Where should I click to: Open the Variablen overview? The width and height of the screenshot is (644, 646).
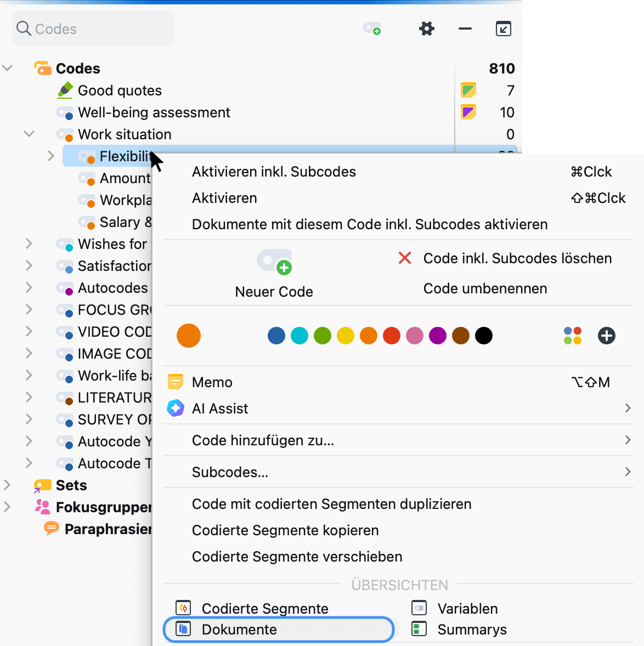click(x=467, y=609)
